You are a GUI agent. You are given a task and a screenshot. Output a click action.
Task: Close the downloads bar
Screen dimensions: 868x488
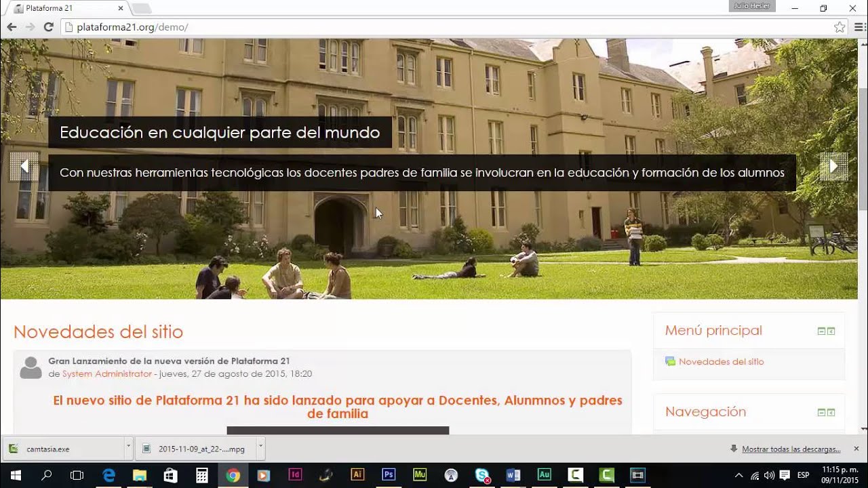[x=856, y=448]
